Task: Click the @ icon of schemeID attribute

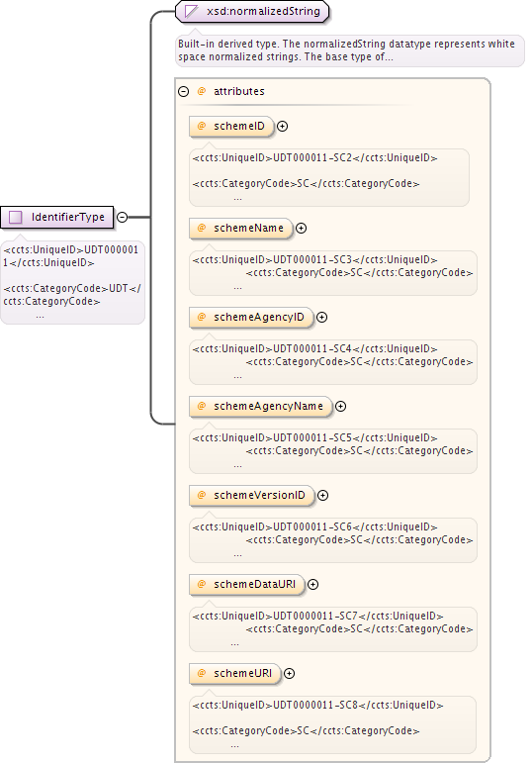Action: [x=202, y=127]
